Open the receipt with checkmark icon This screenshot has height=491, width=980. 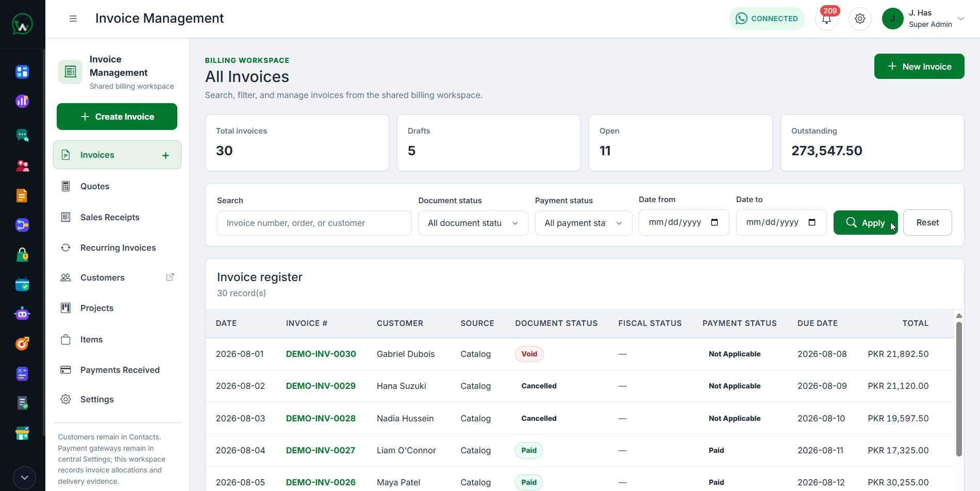(x=22, y=403)
